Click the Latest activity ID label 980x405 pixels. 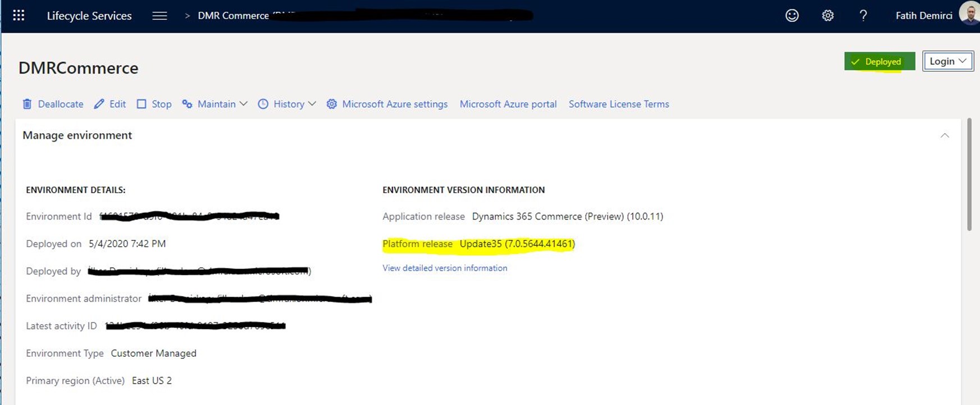tap(61, 326)
